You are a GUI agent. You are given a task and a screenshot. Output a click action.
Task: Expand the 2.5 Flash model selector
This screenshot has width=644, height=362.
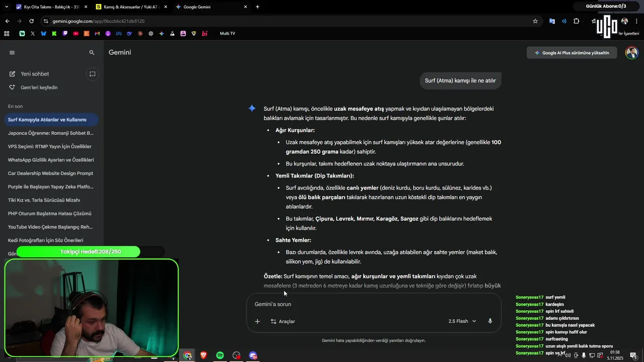pyautogui.click(x=462, y=321)
